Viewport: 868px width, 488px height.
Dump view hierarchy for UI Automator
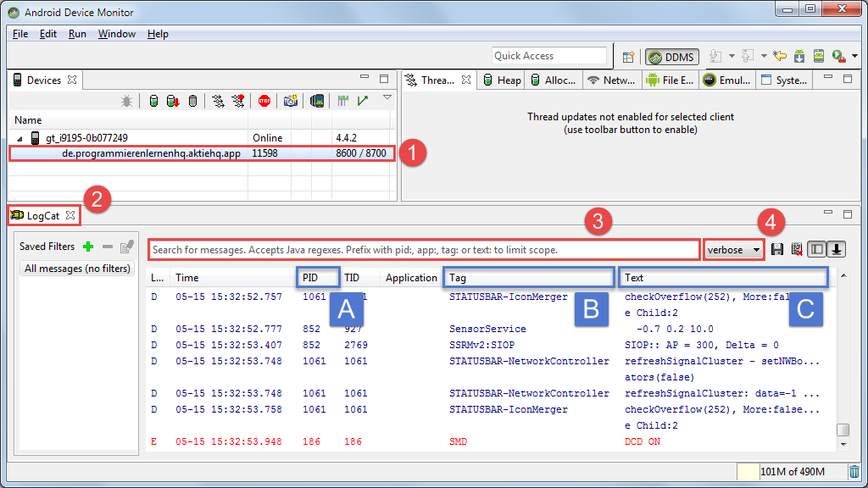coord(317,101)
